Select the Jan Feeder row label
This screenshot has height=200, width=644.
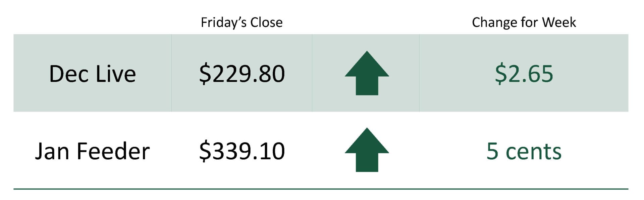(92, 151)
